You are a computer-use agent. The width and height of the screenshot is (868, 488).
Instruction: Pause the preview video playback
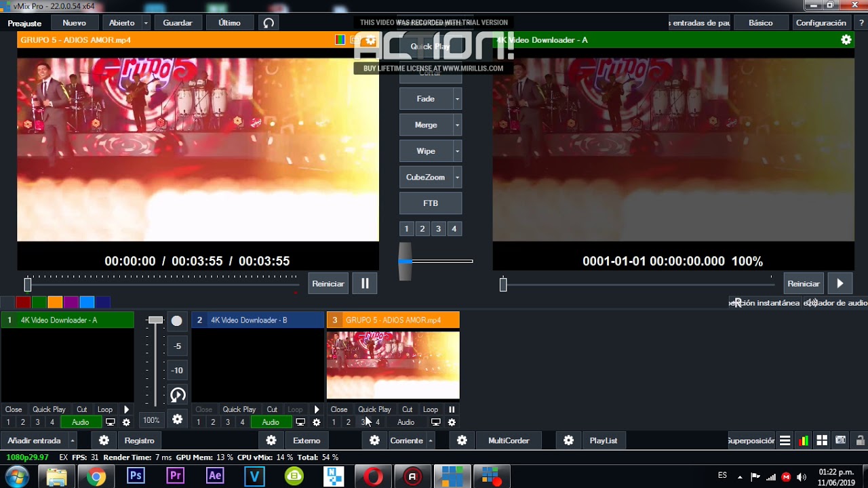click(x=365, y=284)
